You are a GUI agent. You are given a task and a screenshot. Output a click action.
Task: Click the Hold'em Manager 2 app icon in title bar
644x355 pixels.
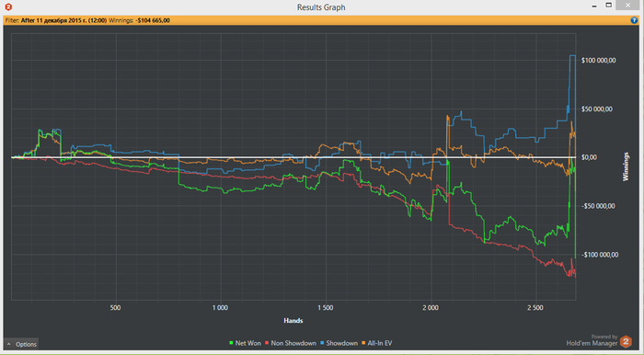pyautogui.click(x=8, y=7)
